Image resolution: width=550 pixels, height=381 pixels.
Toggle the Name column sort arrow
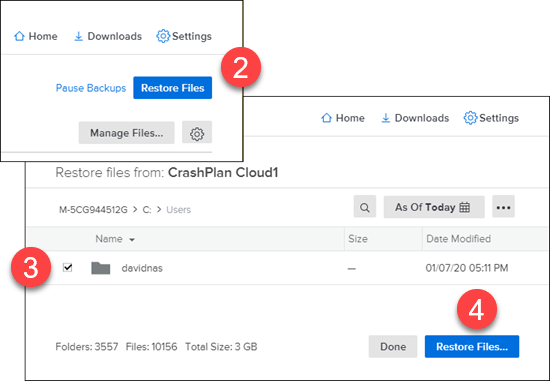(132, 240)
